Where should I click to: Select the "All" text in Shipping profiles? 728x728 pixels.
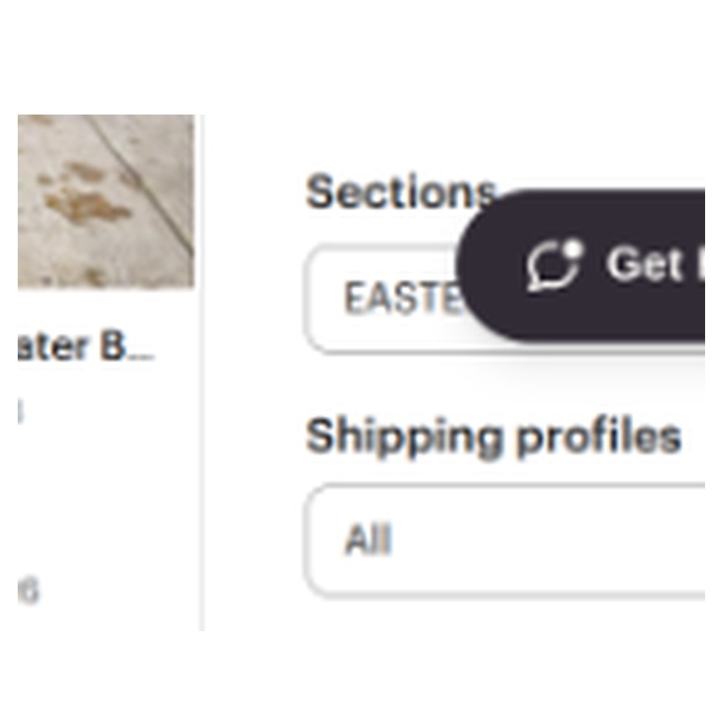tap(368, 540)
